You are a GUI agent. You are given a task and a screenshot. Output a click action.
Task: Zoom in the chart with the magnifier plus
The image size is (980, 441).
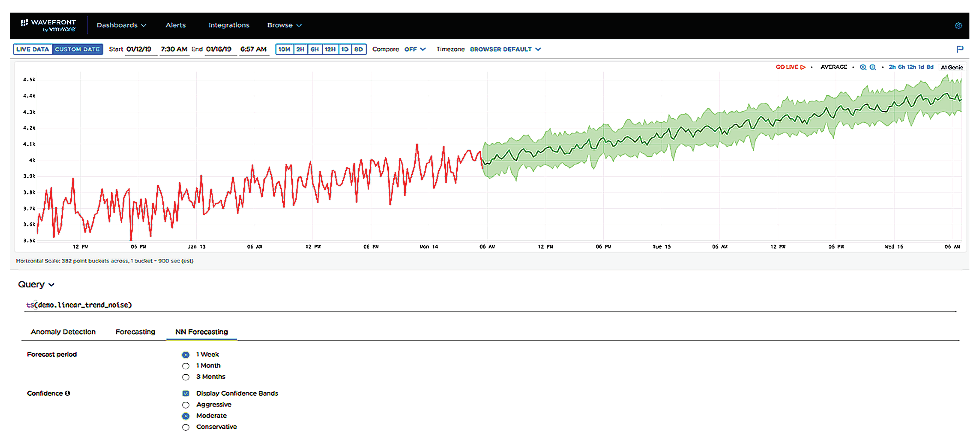coord(863,67)
